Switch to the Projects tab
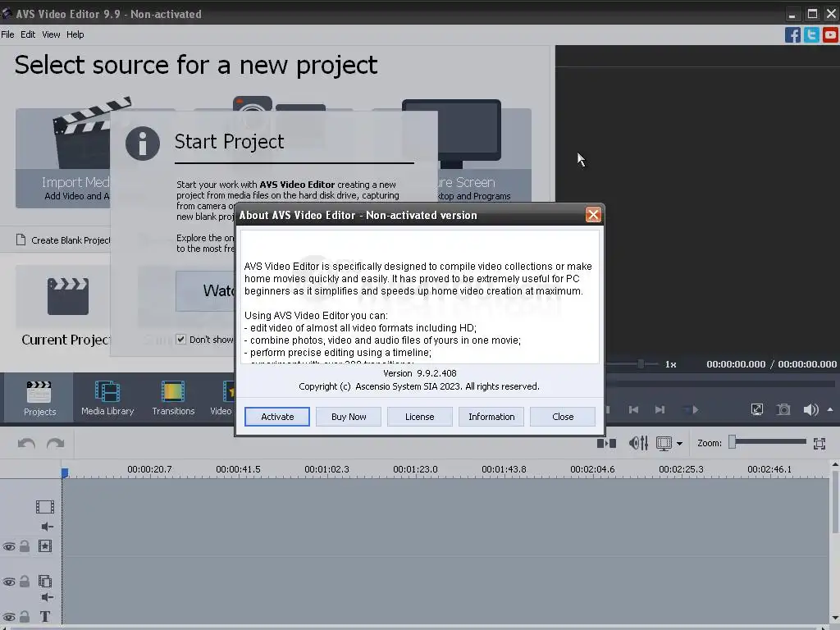The width and height of the screenshot is (840, 630). [39, 398]
